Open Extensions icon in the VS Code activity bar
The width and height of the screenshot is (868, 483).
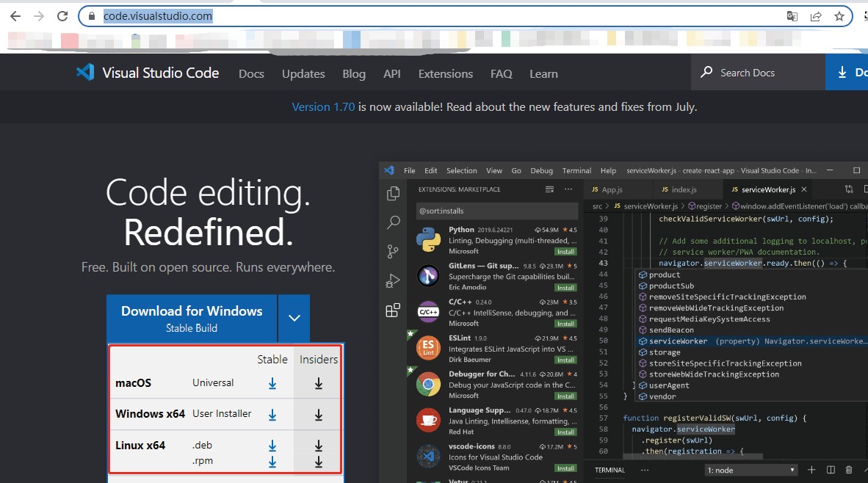[x=393, y=310]
